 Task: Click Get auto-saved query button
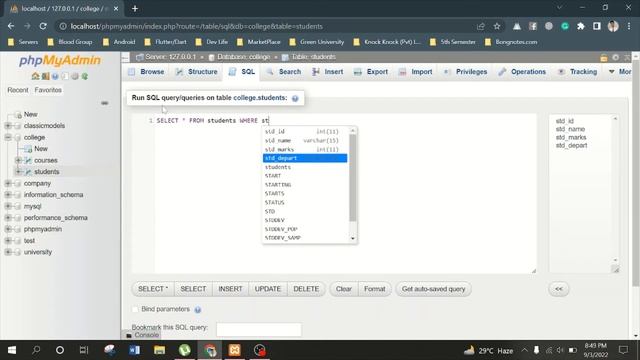click(433, 289)
